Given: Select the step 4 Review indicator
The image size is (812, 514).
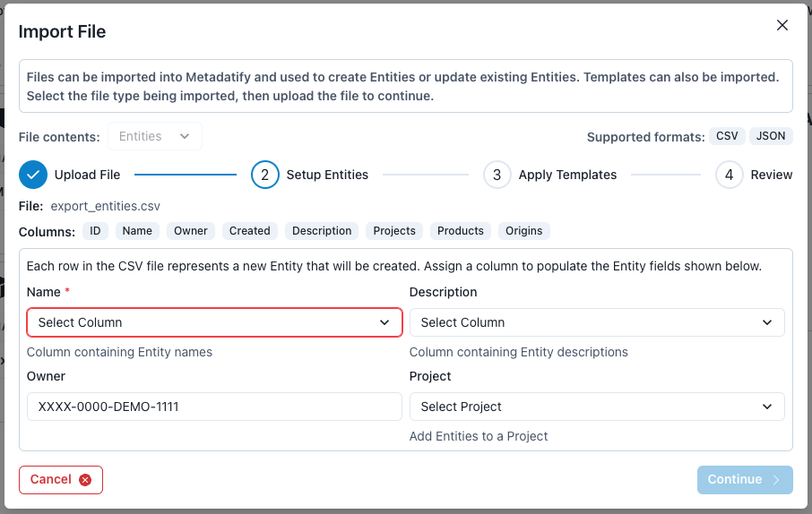Looking at the screenshot, I should [x=730, y=175].
